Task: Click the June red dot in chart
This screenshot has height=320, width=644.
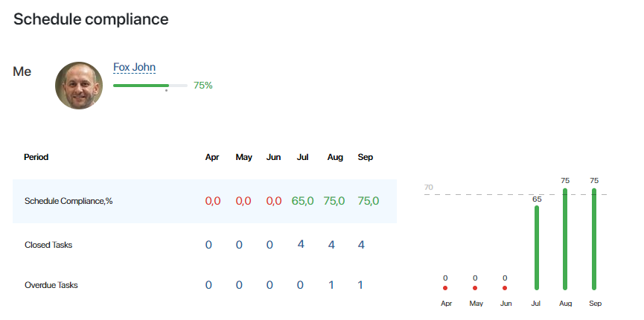Action: (505, 288)
